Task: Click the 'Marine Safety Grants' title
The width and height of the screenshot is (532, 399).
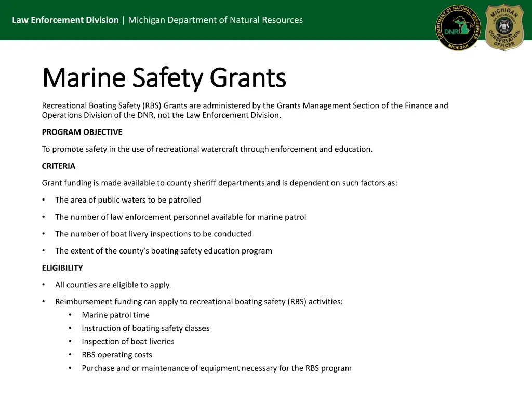Action: (164, 78)
